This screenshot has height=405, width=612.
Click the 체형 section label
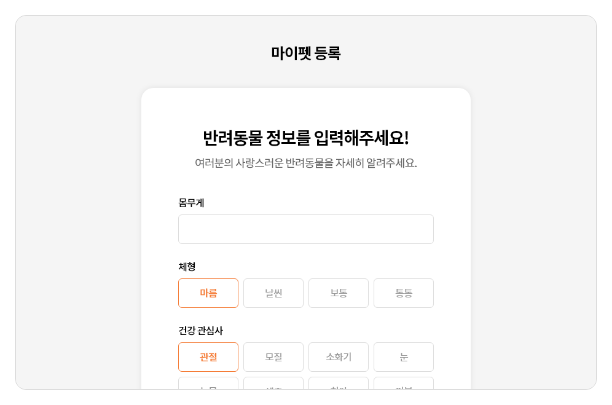[187, 267]
